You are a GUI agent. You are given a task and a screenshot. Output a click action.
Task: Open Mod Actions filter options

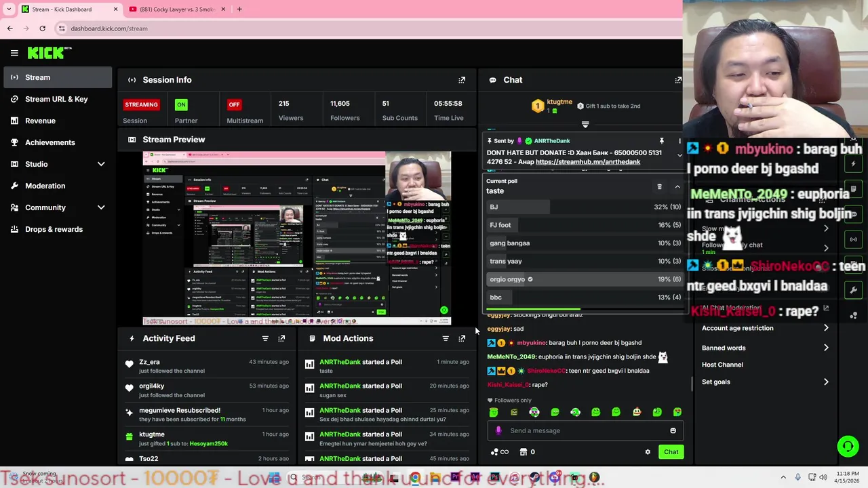click(446, 338)
